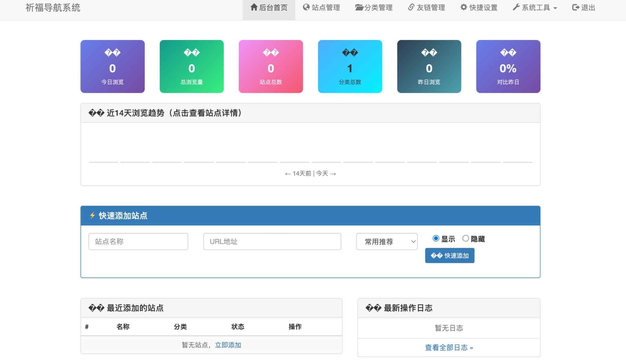Click the 分类总数 stat card
The width and height of the screenshot is (626, 364).
click(x=350, y=66)
